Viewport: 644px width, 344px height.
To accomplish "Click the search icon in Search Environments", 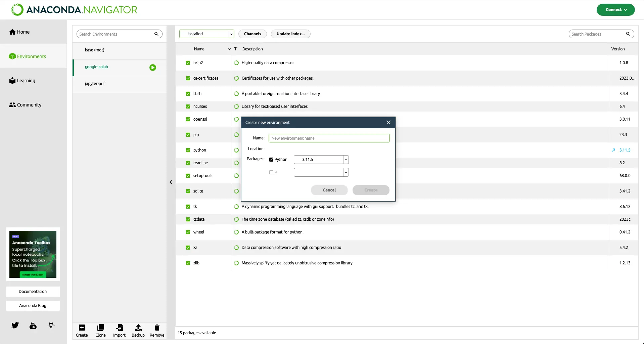I will tap(156, 34).
